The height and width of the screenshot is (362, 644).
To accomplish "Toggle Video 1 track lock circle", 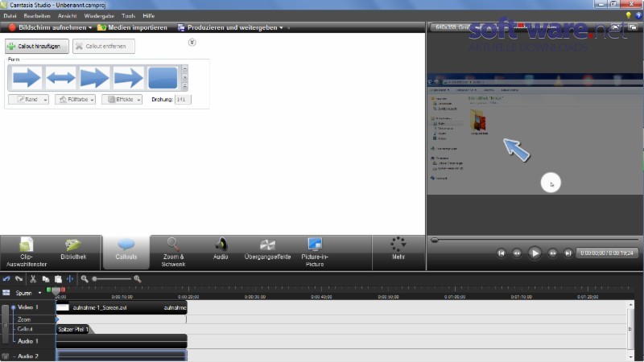I will (13, 307).
